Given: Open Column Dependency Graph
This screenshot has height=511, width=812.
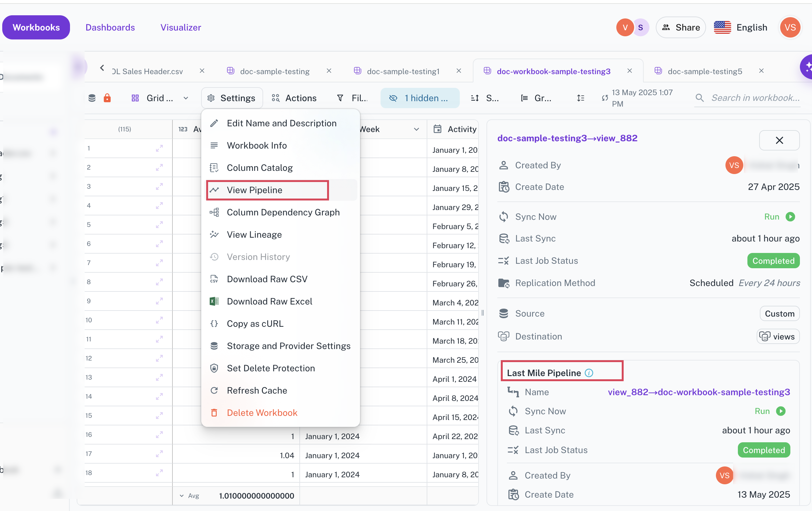Looking at the screenshot, I should tap(281, 212).
